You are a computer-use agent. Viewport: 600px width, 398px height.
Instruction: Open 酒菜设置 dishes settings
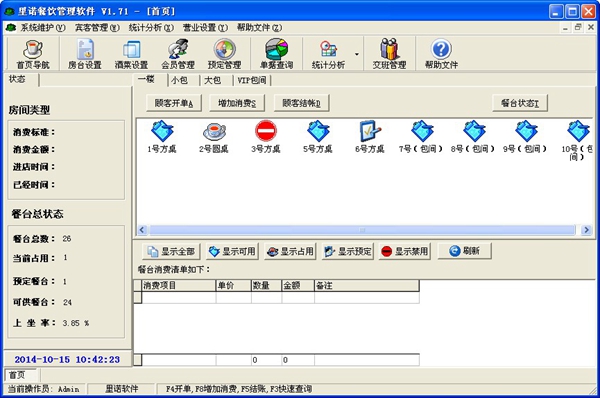tap(131, 54)
